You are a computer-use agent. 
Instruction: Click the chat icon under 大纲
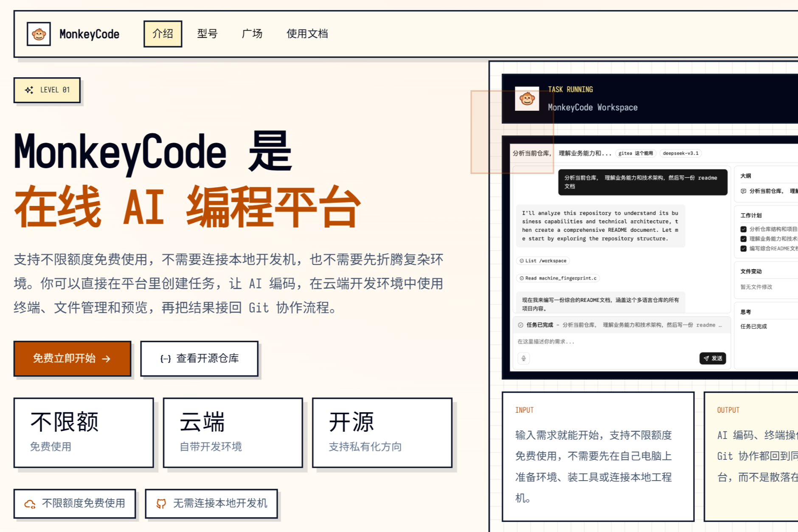pyautogui.click(x=743, y=191)
